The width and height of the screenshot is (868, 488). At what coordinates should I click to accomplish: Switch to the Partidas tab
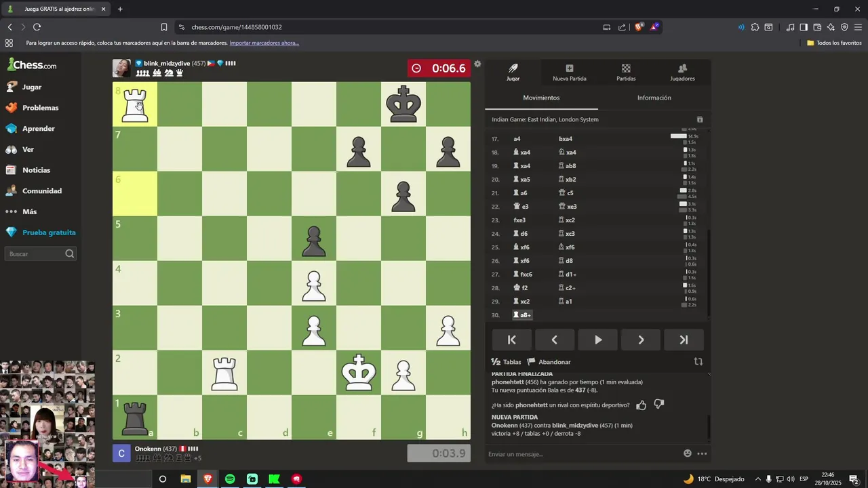[x=626, y=73]
